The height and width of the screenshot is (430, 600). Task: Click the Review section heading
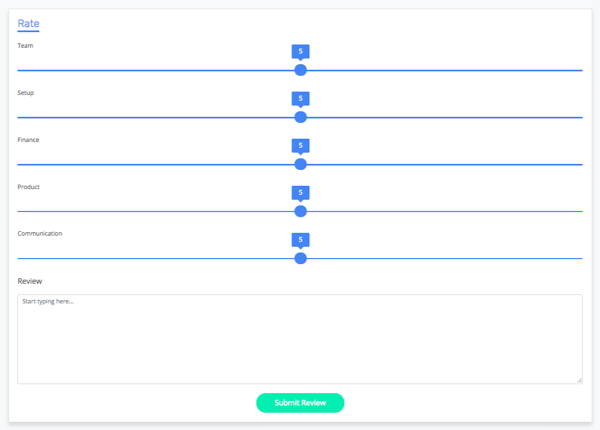[x=30, y=281]
